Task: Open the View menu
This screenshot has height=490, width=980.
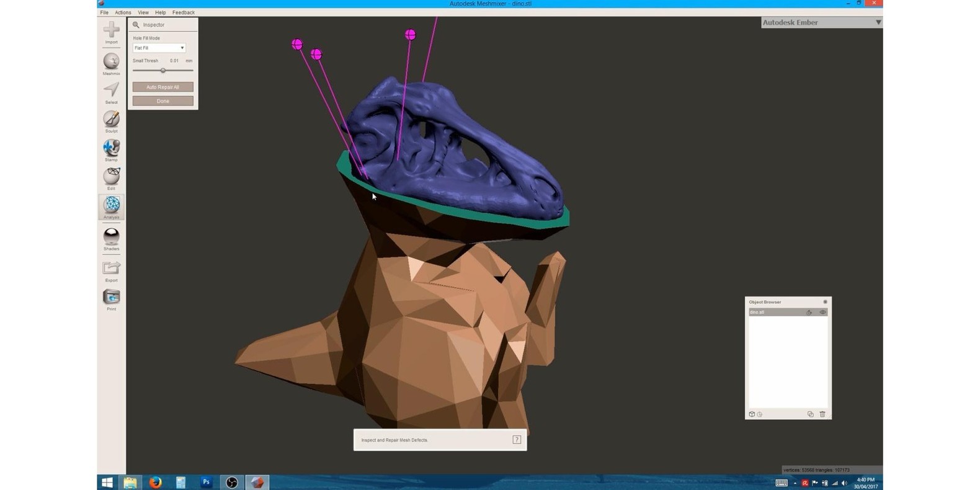Action: [x=143, y=12]
